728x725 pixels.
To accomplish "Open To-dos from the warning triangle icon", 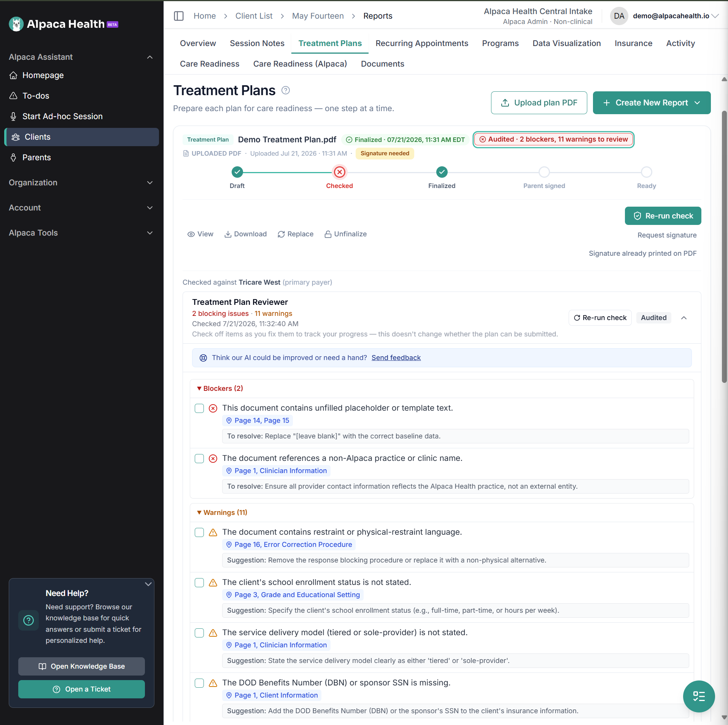I will (x=13, y=96).
